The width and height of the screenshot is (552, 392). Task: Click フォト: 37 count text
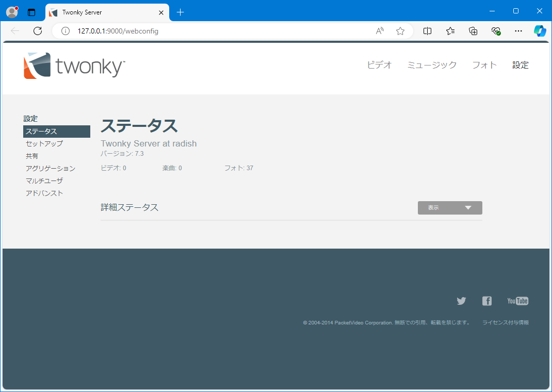239,168
